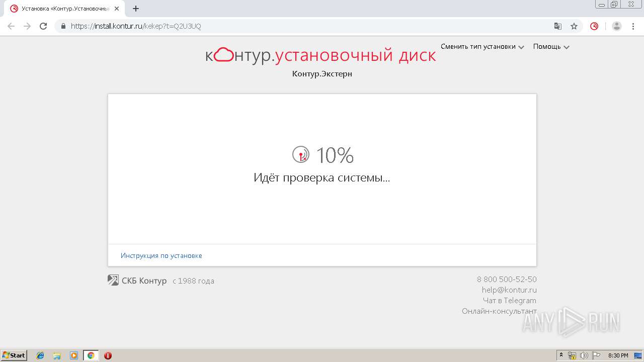Reload the current page

pos(43,26)
